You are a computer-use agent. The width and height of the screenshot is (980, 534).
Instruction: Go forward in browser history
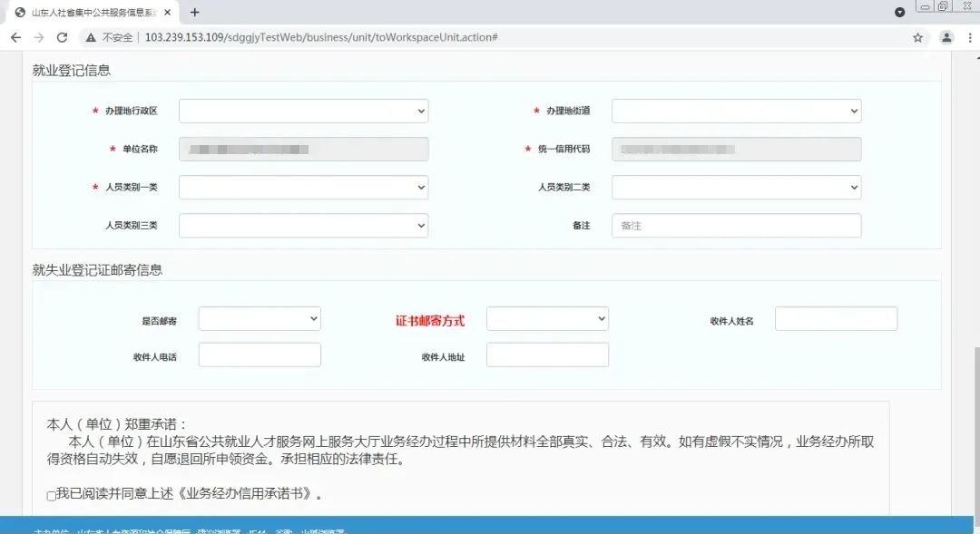[39, 37]
